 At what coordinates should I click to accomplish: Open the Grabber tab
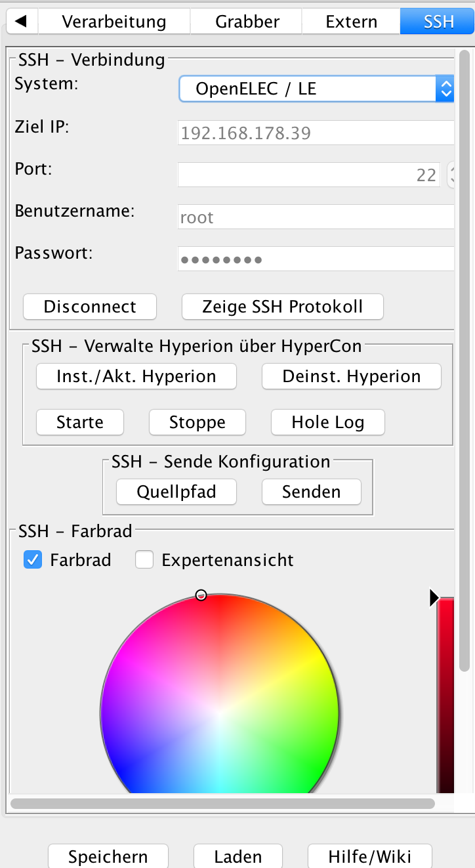click(x=246, y=22)
